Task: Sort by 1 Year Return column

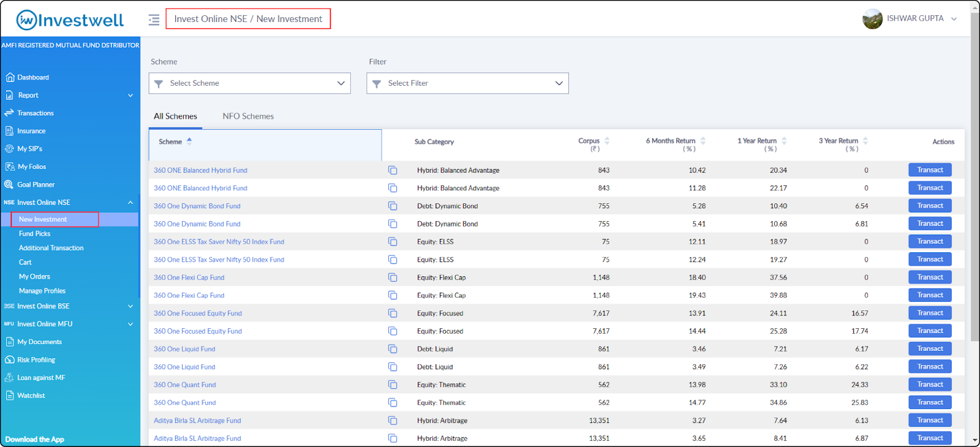Action: click(784, 141)
